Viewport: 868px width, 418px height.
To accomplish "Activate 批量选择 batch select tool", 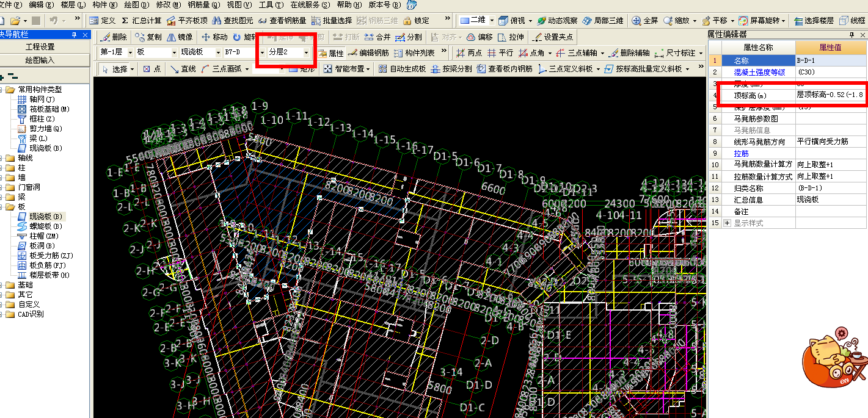I will pos(331,21).
